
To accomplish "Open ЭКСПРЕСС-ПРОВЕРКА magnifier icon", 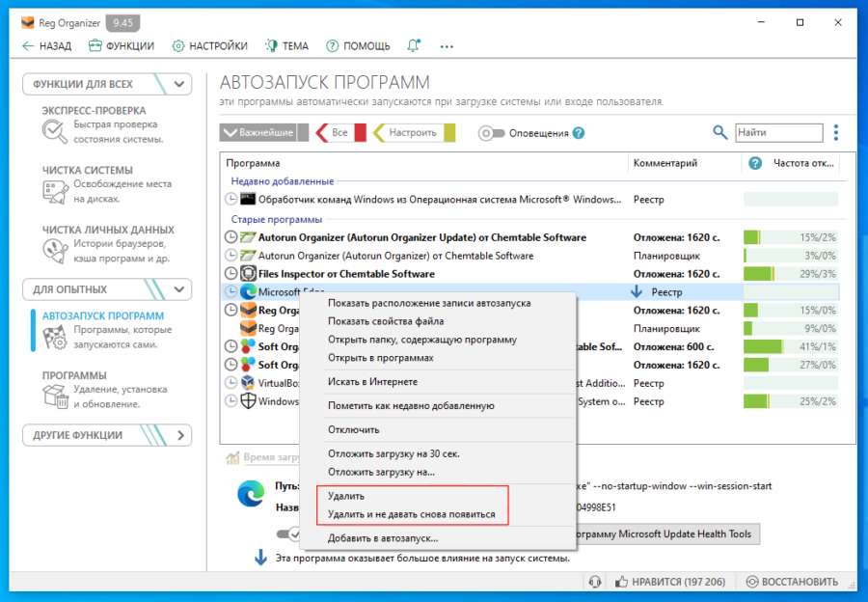I will [54, 132].
